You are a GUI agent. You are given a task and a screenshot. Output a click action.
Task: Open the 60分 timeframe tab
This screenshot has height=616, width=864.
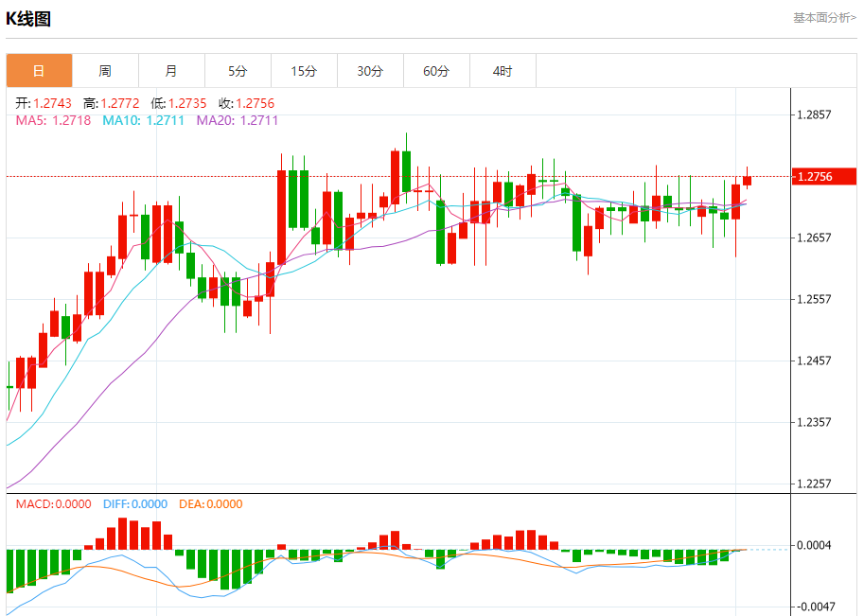coord(436,71)
